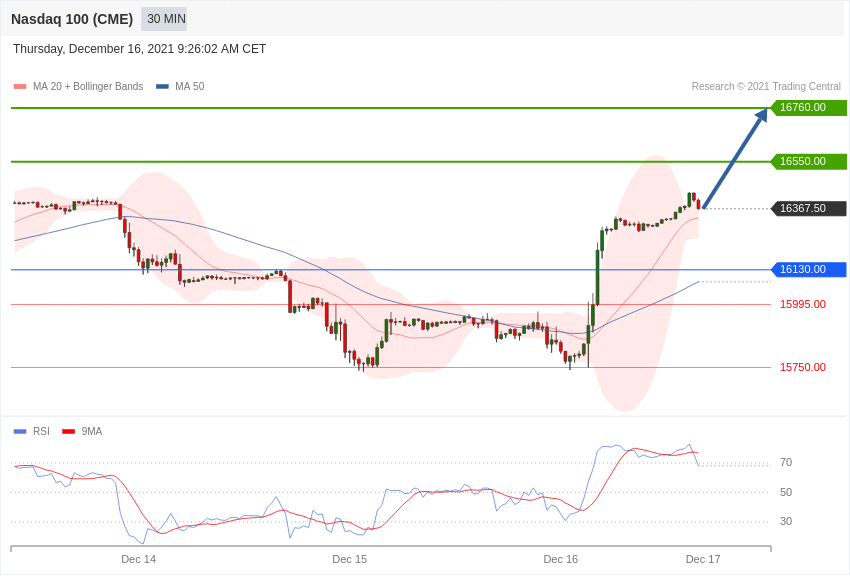This screenshot has height=576, width=850.
Task: Click the 16367.50 current price tag
Action: click(x=808, y=208)
